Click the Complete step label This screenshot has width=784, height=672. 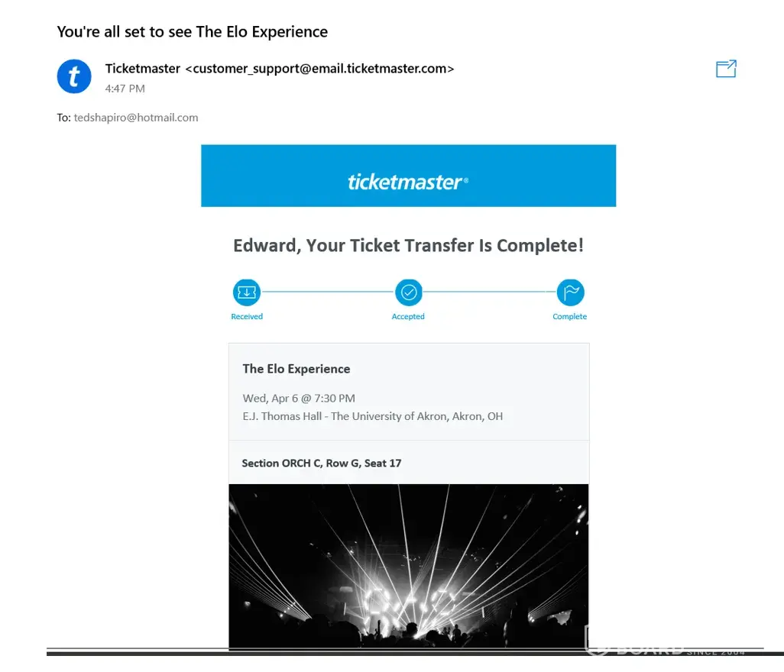tap(570, 316)
